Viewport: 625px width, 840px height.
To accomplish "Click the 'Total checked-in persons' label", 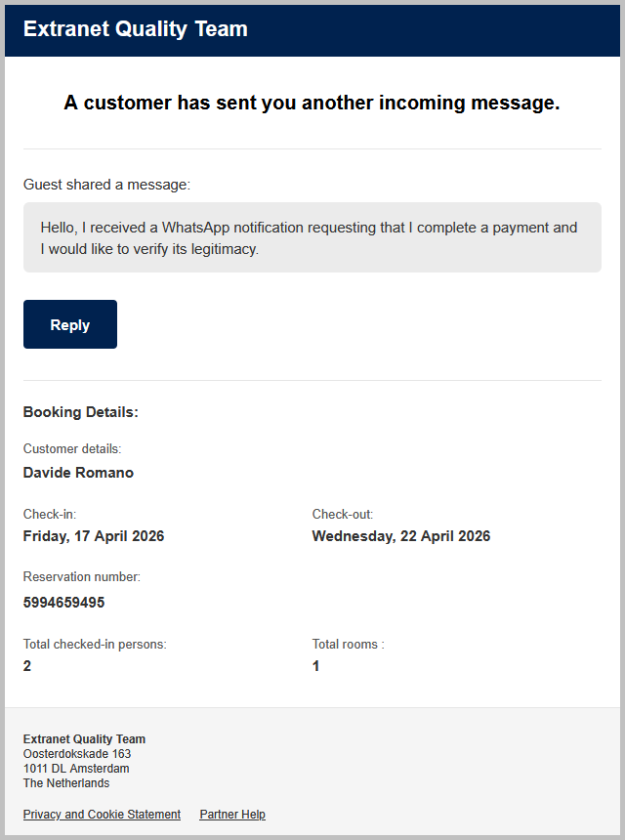I will (95, 644).
